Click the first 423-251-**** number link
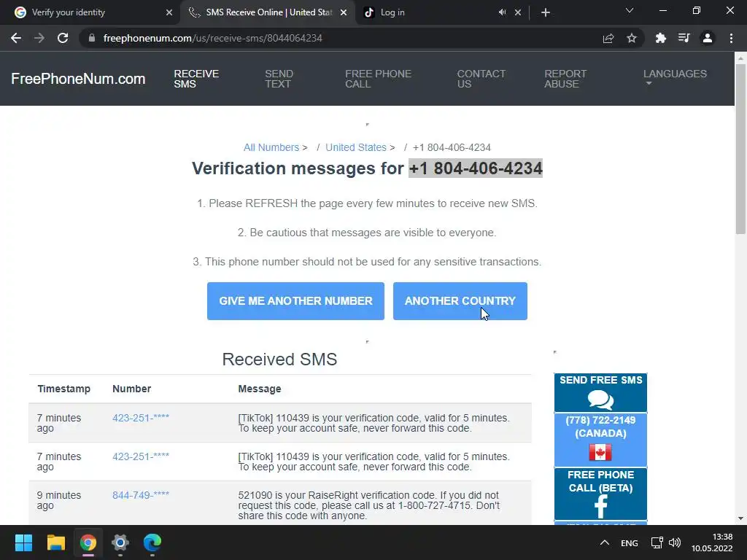Image resolution: width=747 pixels, height=560 pixels. pyautogui.click(x=141, y=418)
